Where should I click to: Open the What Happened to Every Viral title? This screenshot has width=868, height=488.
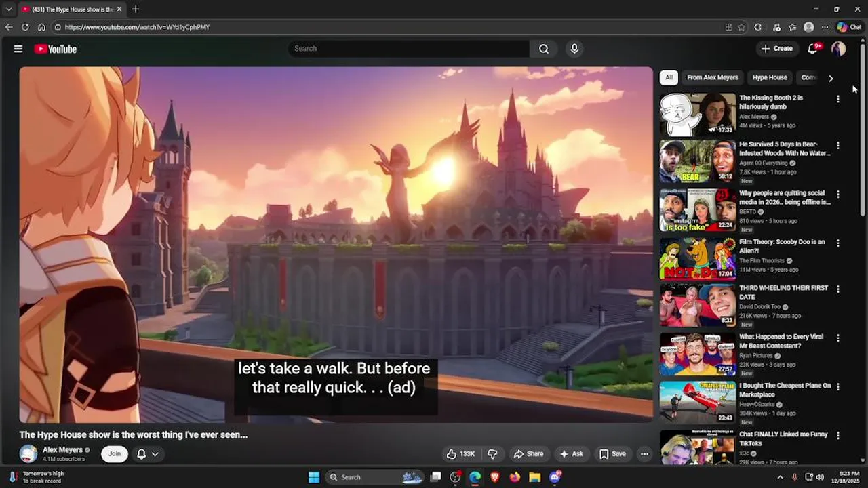(x=781, y=341)
